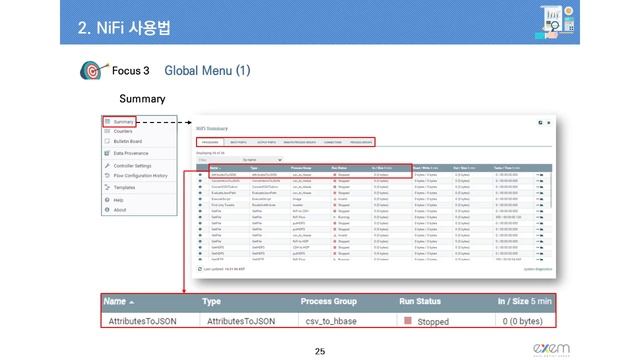Click the 'NiFi Summary' dialog title
Viewport: 640px width, 360px height.
[x=212, y=129]
